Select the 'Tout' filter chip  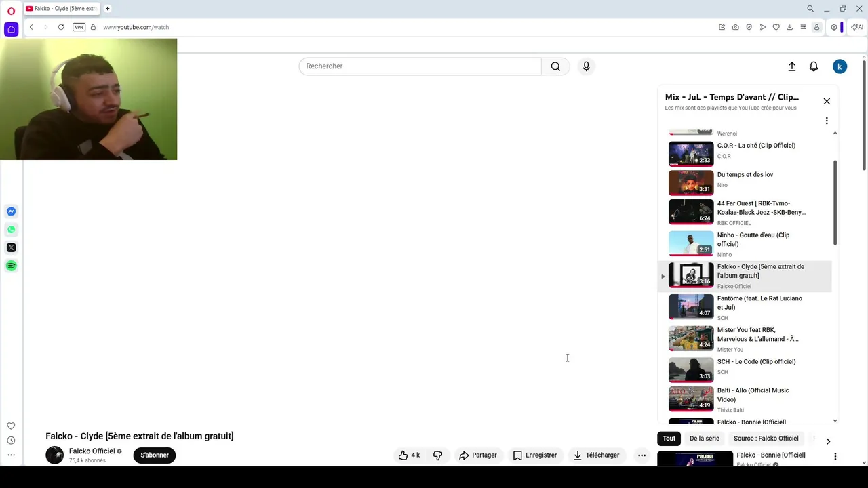pyautogui.click(x=669, y=439)
